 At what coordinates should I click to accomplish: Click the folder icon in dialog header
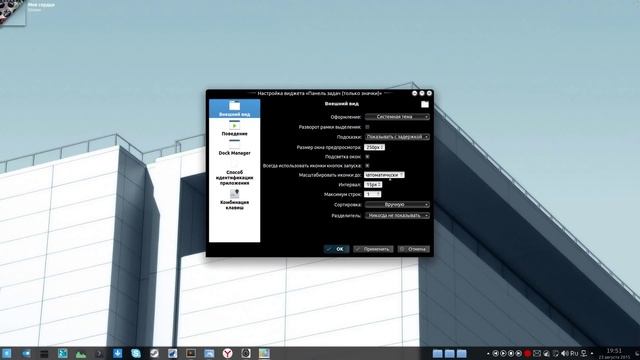coord(425,104)
